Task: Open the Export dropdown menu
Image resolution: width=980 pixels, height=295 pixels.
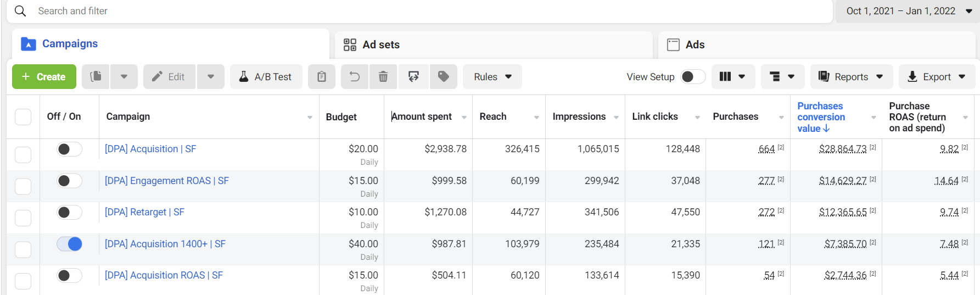Action: pos(936,77)
